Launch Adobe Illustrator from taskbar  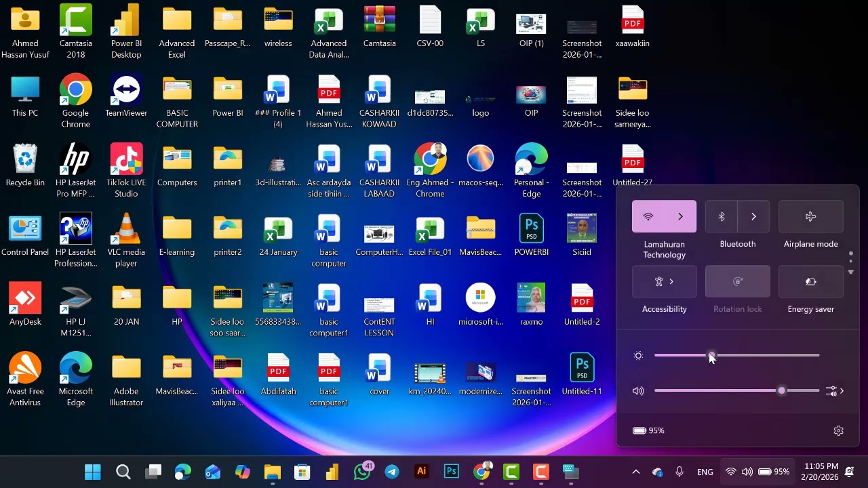[x=422, y=472]
